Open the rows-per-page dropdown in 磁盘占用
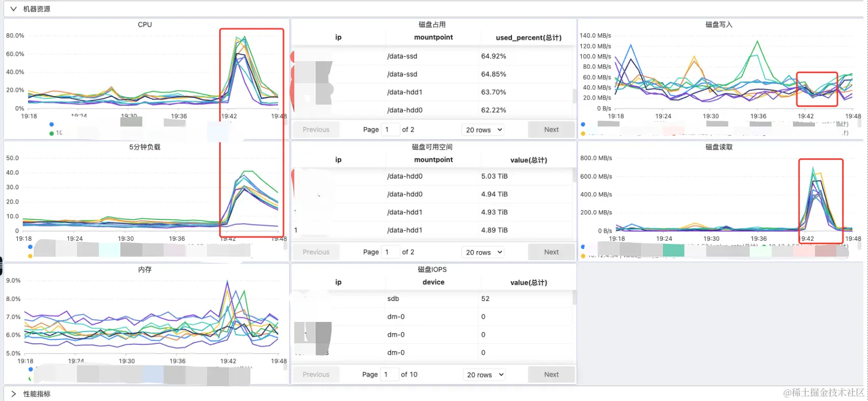 483,130
